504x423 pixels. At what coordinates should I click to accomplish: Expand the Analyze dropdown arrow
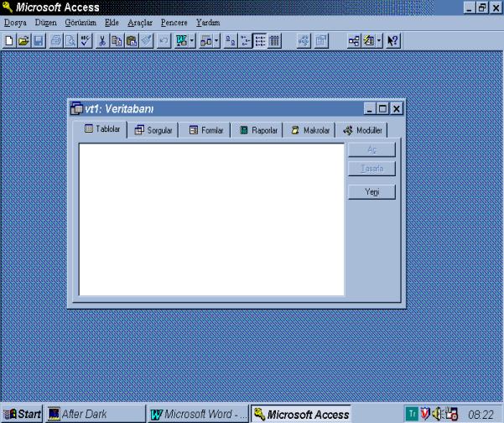(218, 39)
